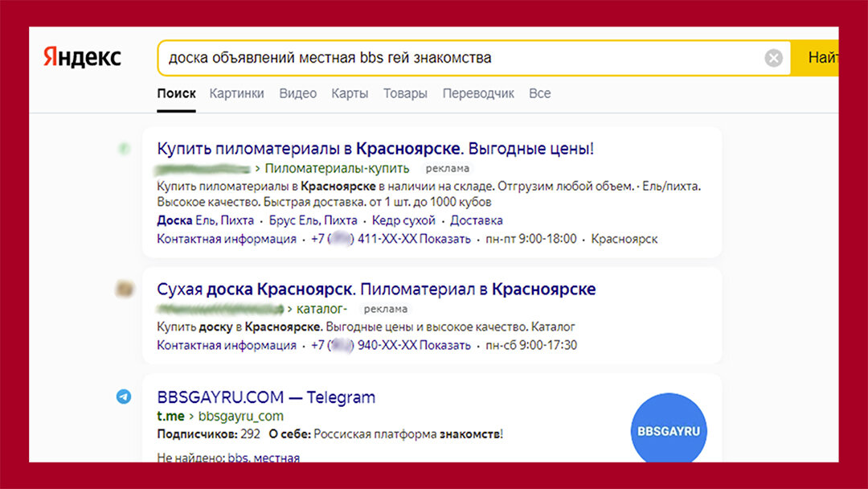Open the Карты tab
The width and height of the screenshot is (868, 489).
coord(350,93)
